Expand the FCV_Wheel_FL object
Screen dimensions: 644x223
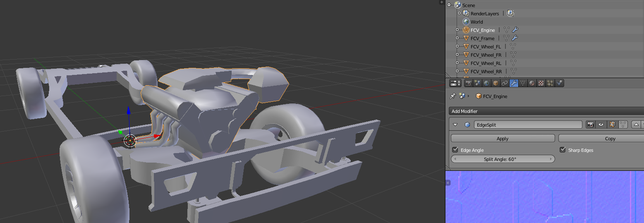click(x=457, y=46)
